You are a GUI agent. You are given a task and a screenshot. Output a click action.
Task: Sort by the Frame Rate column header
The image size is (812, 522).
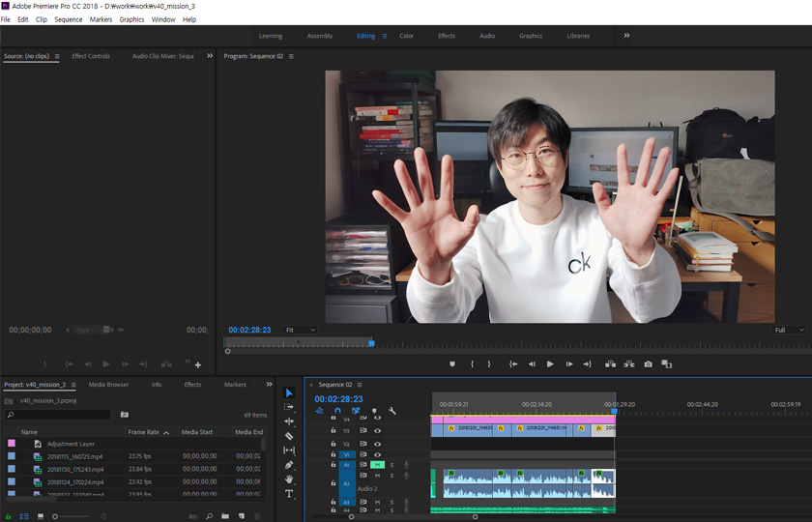point(144,432)
